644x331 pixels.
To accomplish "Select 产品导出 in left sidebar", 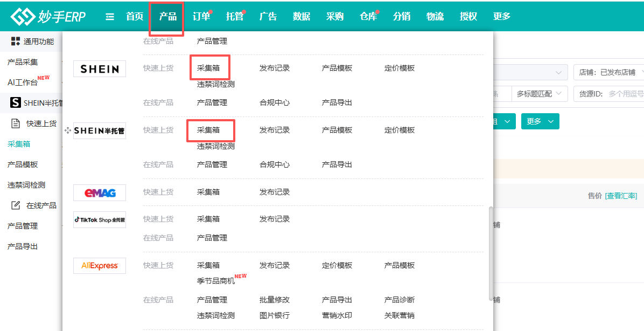I will pyautogui.click(x=23, y=247).
